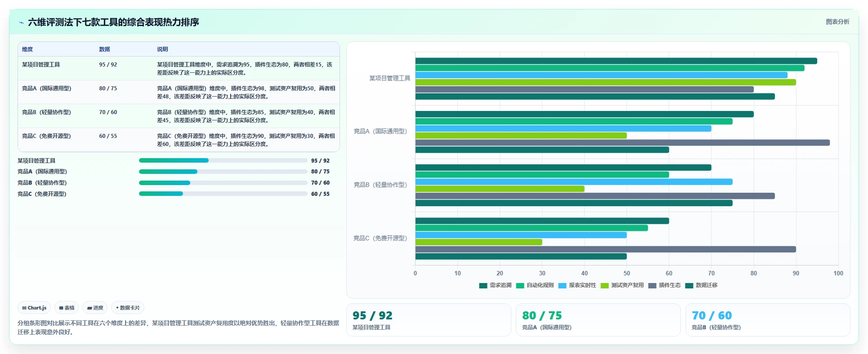Select the 数据卡片 tag chip
The width and height of the screenshot is (868, 354).
pos(128,308)
